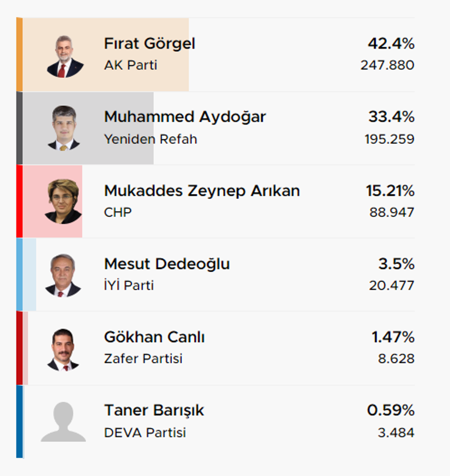Click Mesut Dedeoğlu's portrait photo

(63, 275)
